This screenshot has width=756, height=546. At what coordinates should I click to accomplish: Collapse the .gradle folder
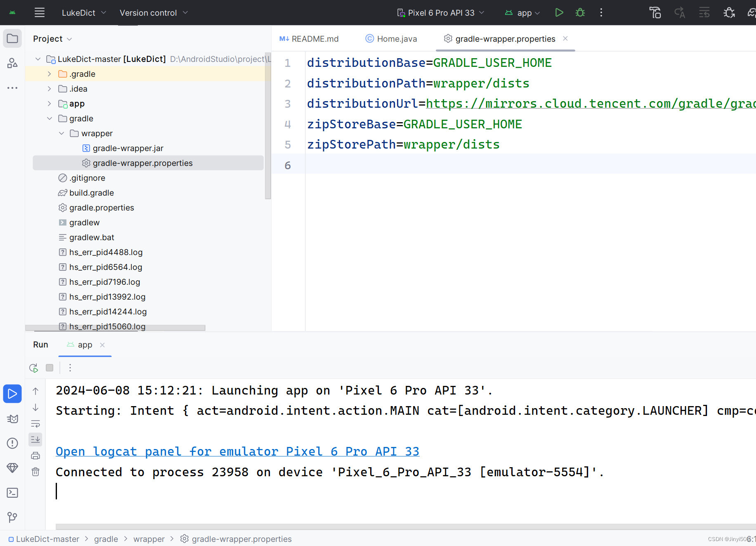click(49, 74)
